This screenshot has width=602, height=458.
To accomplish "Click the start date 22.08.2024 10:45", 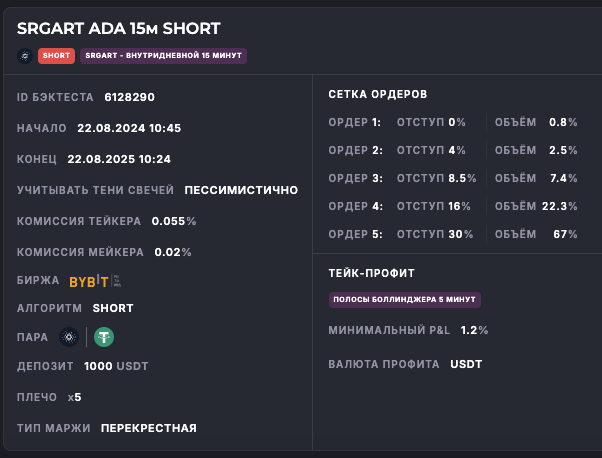I will 128,128.
